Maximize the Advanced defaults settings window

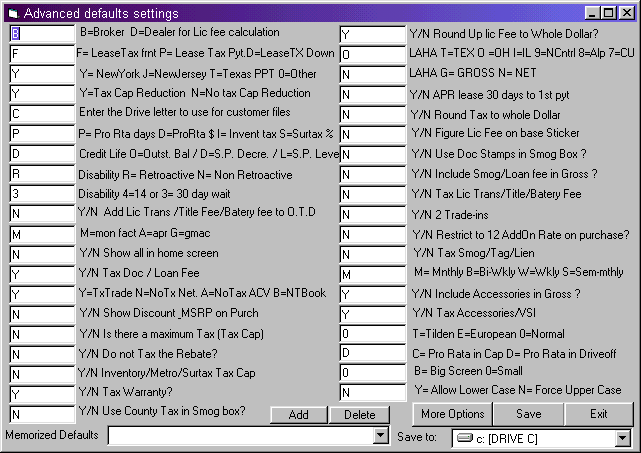[x=609, y=13]
